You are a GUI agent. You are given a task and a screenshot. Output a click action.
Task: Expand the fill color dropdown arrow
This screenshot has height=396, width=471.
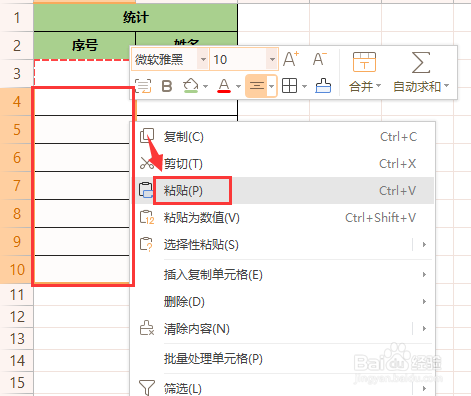[205, 86]
